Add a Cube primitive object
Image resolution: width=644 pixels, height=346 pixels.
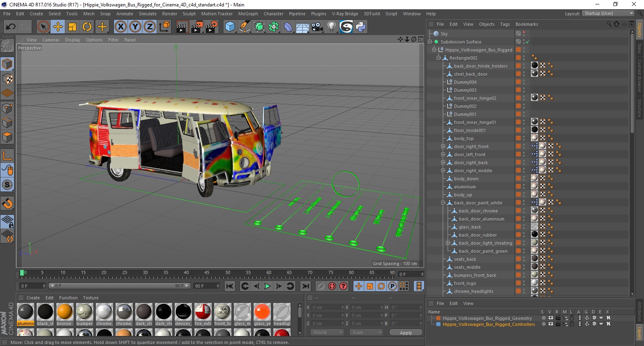tap(230, 27)
